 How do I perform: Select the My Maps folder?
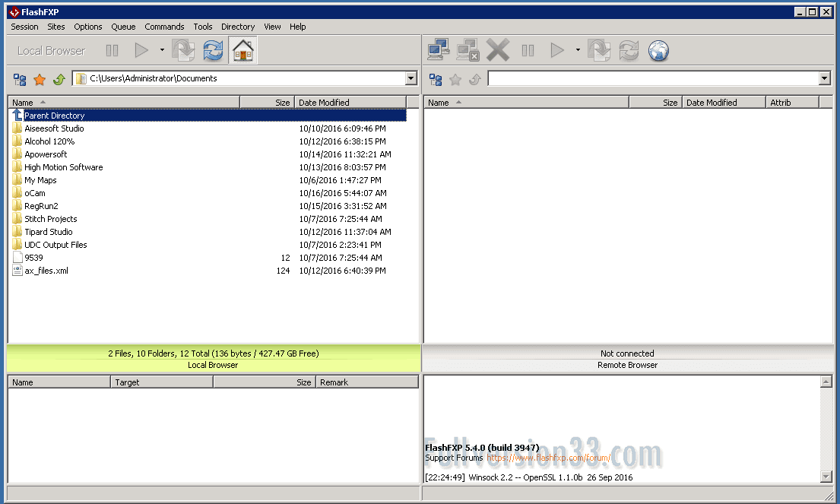point(209,180)
